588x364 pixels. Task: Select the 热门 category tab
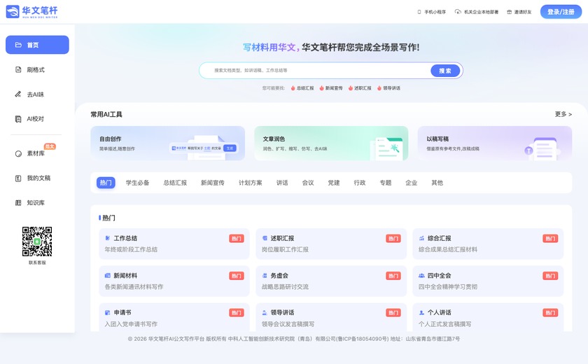(106, 183)
